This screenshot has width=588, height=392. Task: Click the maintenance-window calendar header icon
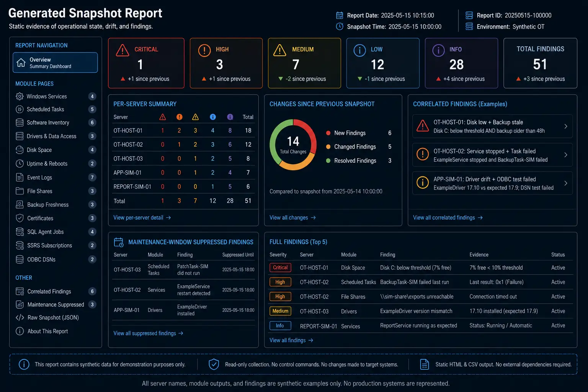tap(119, 242)
